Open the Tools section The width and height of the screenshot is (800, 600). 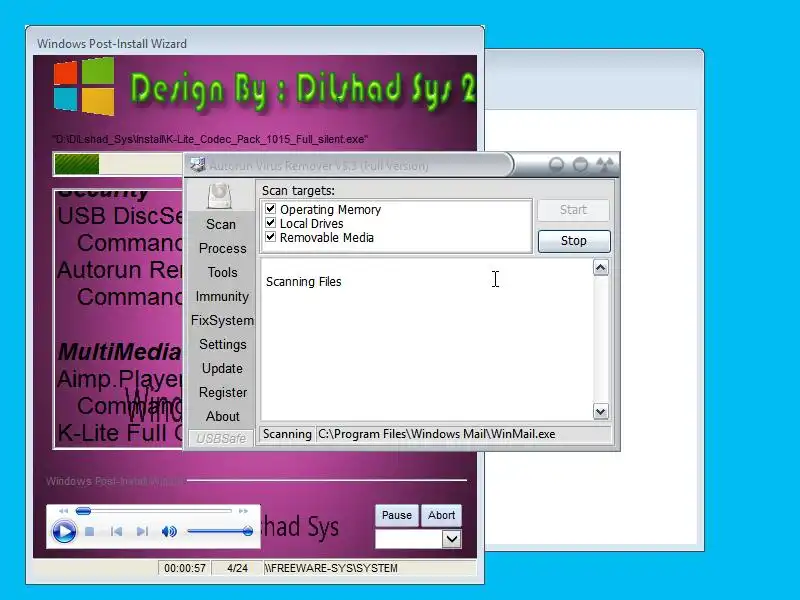tap(222, 272)
